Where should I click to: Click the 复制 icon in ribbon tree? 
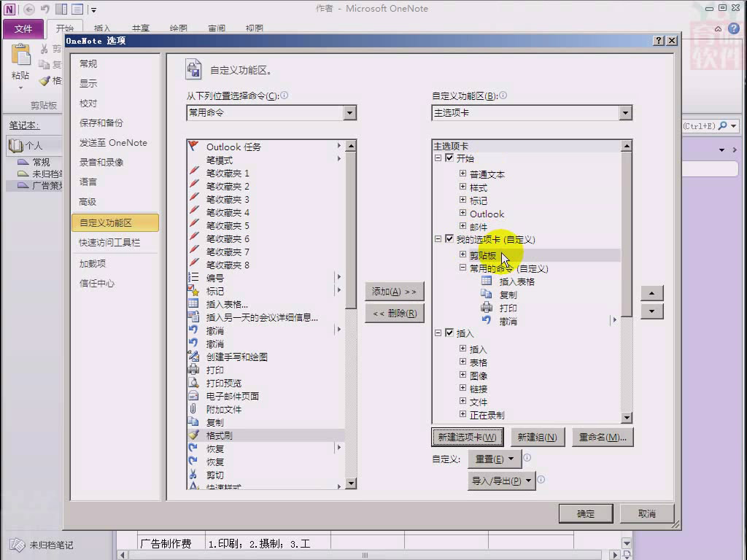(x=487, y=294)
